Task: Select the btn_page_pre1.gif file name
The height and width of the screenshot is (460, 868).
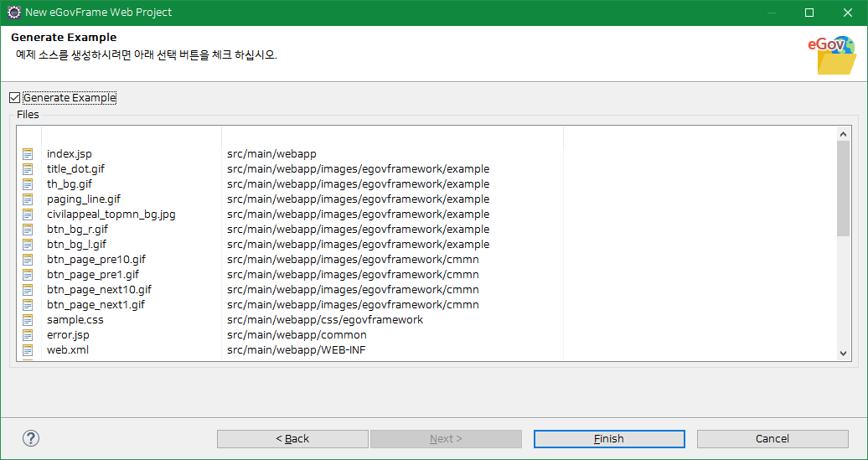Action: pos(93,275)
